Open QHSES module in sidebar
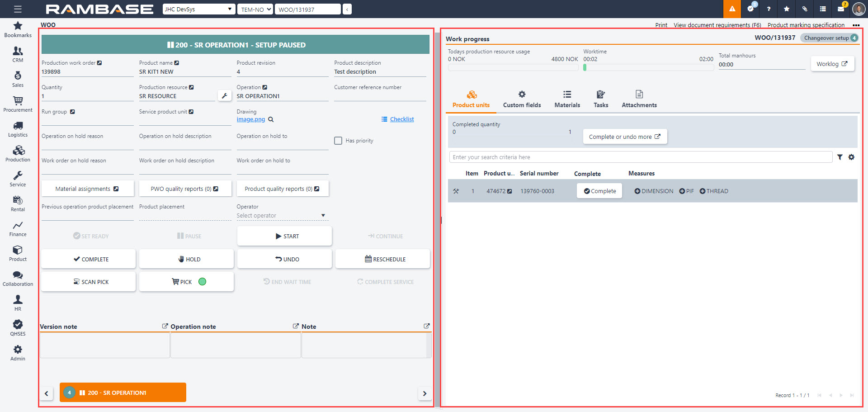The height and width of the screenshot is (412, 868). tap(18, 328)
